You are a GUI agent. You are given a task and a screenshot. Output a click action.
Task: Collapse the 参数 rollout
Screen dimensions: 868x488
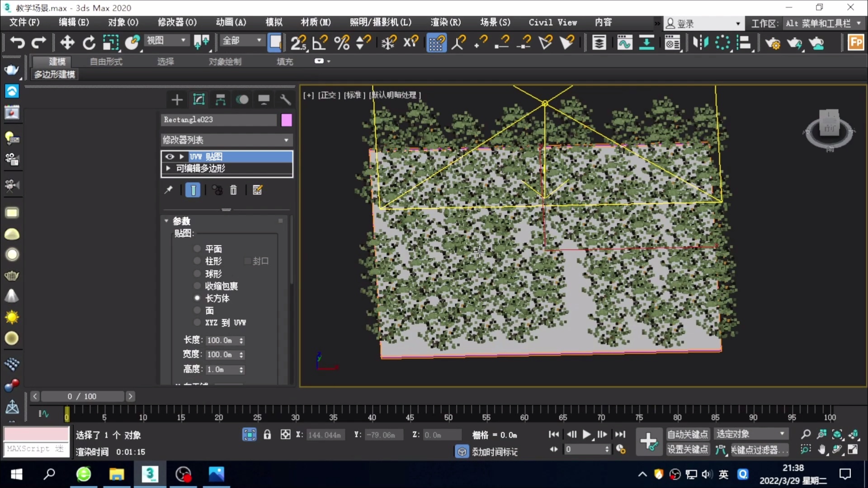click(166, 221)
